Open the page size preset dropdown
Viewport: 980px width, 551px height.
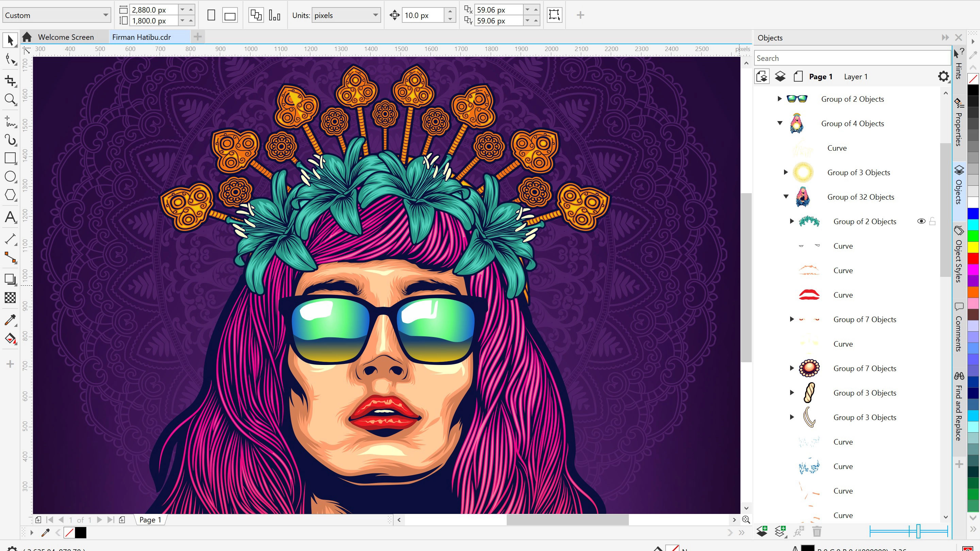click(105, 15)
